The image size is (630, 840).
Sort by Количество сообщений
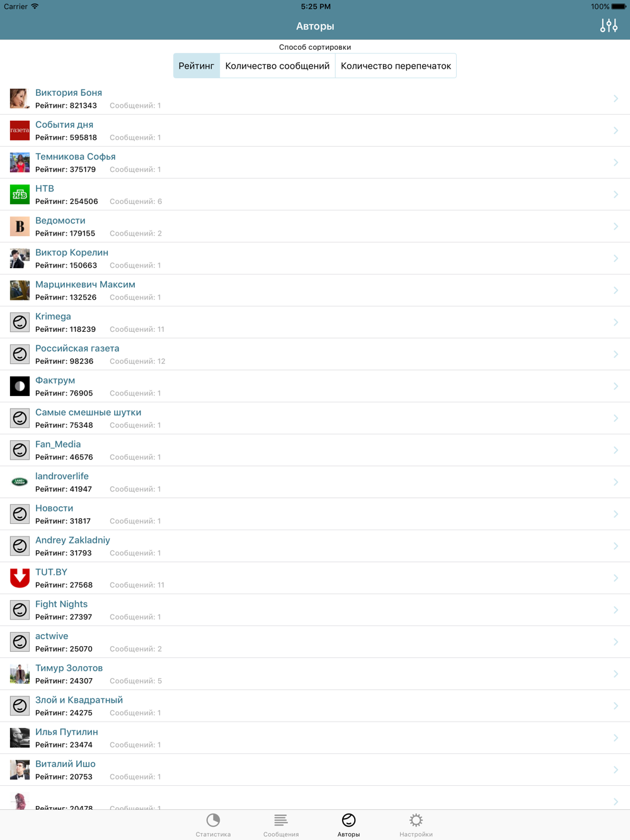(277, 65)
